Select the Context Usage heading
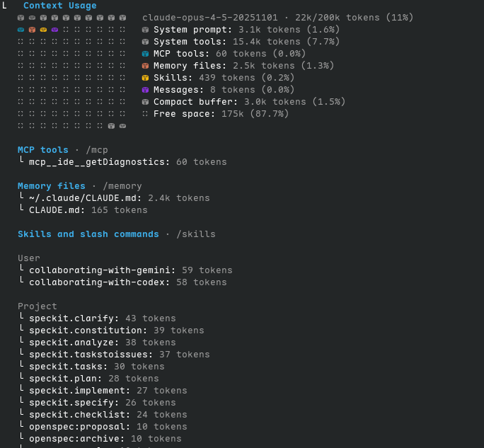Viewport: 484px width, 448px height. 60,6
